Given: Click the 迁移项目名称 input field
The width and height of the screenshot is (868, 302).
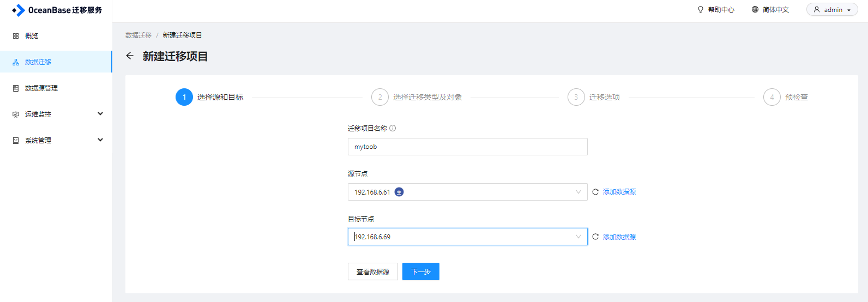Looking at the screenshot, I should tap(467, 147).
